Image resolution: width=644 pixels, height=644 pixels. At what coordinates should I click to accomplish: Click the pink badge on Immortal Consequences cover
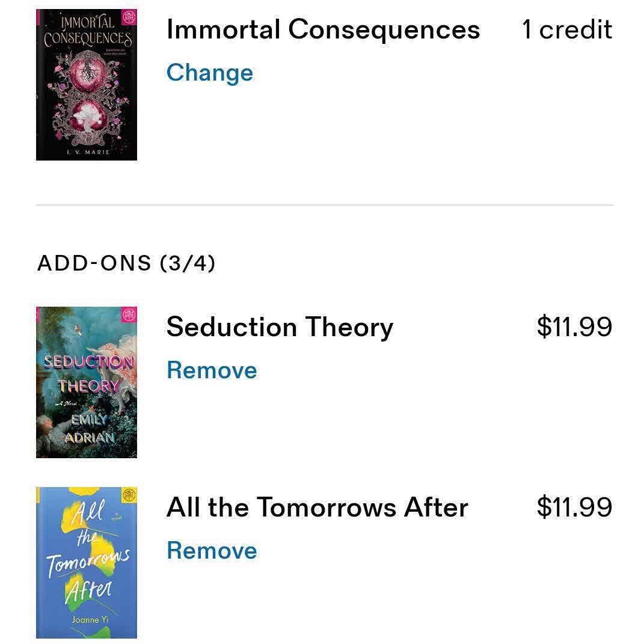pos(129,17)
